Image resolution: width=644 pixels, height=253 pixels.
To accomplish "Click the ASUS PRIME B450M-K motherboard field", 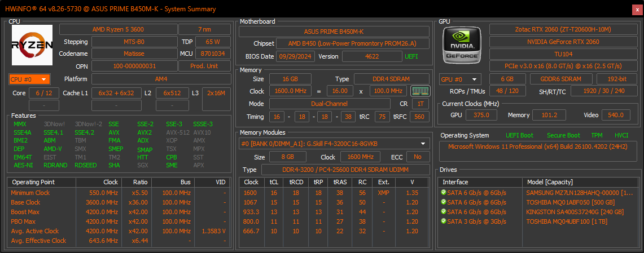I will coord(334,32).
